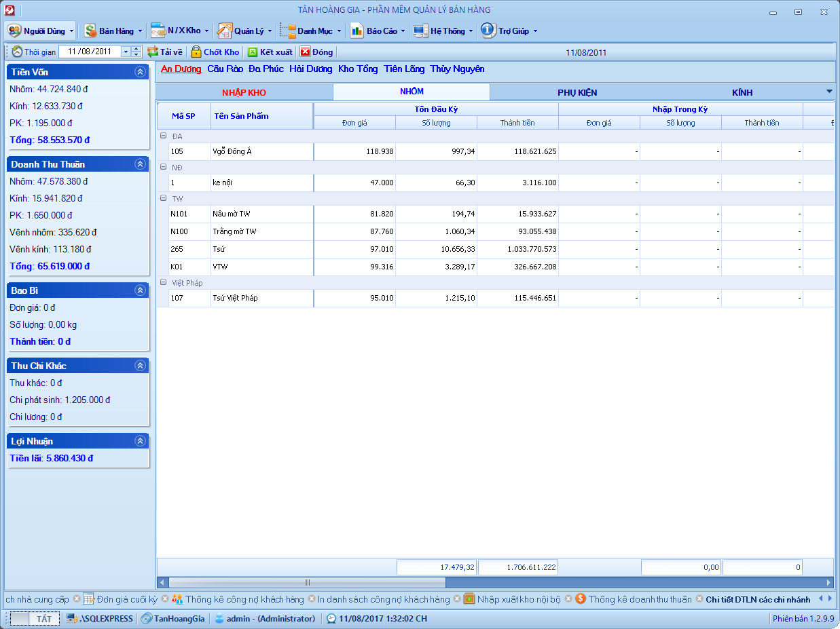
Task: Collapse the Lợi Nhuận panel
Action: [x=140, y=441]
